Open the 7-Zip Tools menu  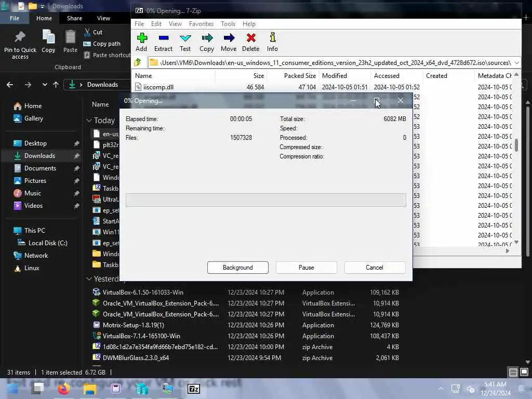tap(228, 24)
